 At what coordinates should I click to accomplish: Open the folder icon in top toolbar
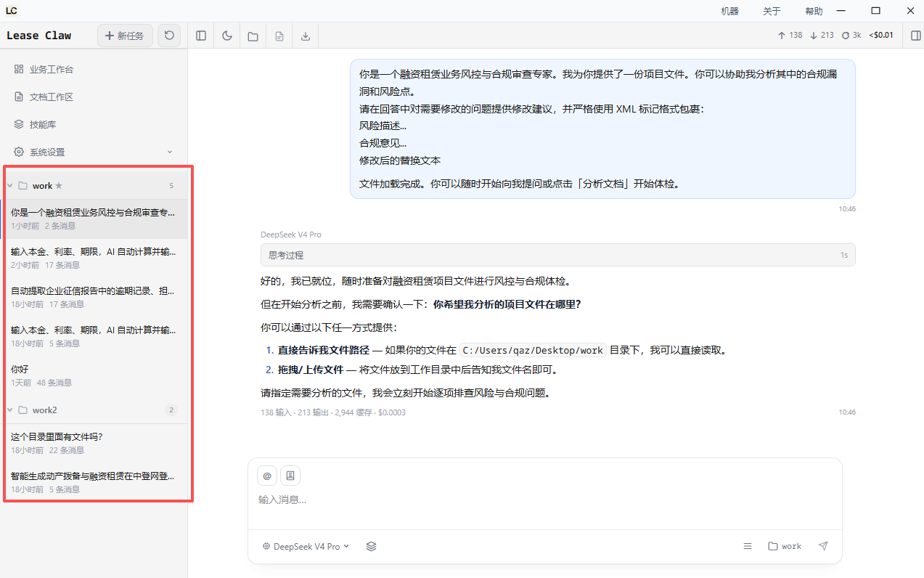point(253,36)
